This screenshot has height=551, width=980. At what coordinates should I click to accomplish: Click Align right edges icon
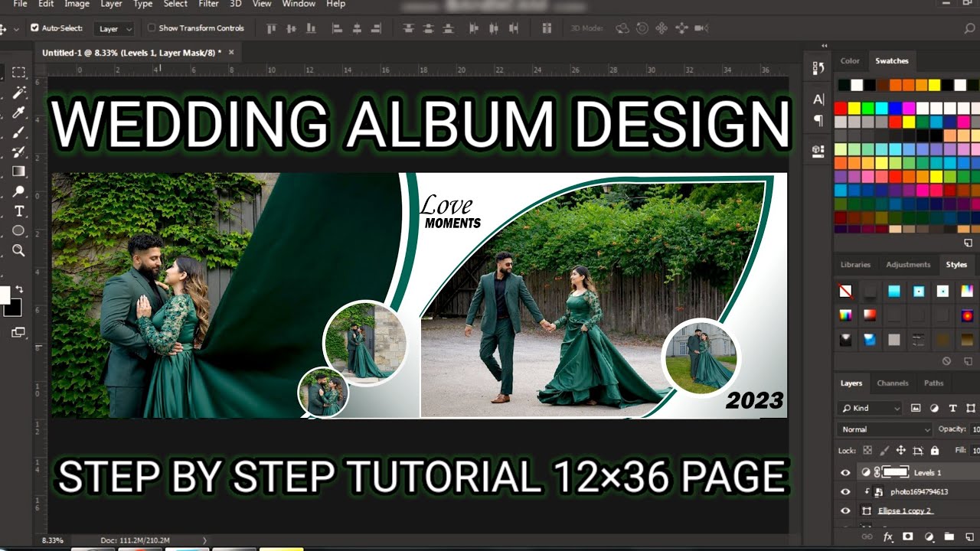pos(377,28)
